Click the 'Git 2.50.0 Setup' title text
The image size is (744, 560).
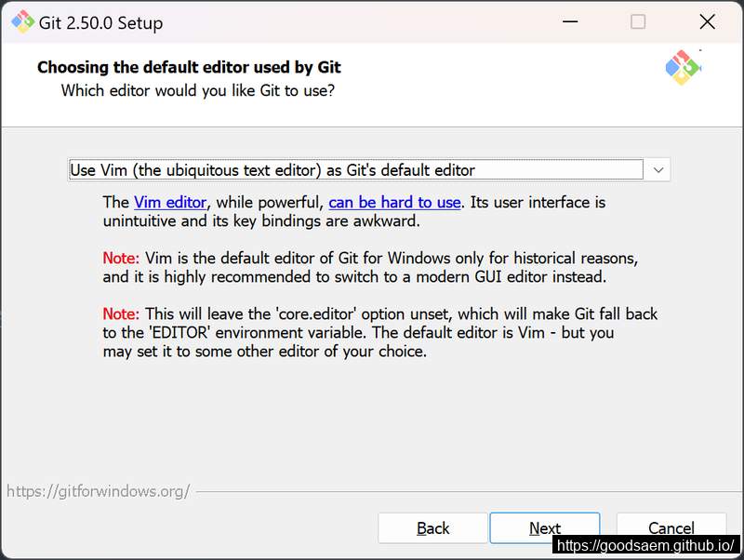100,22
